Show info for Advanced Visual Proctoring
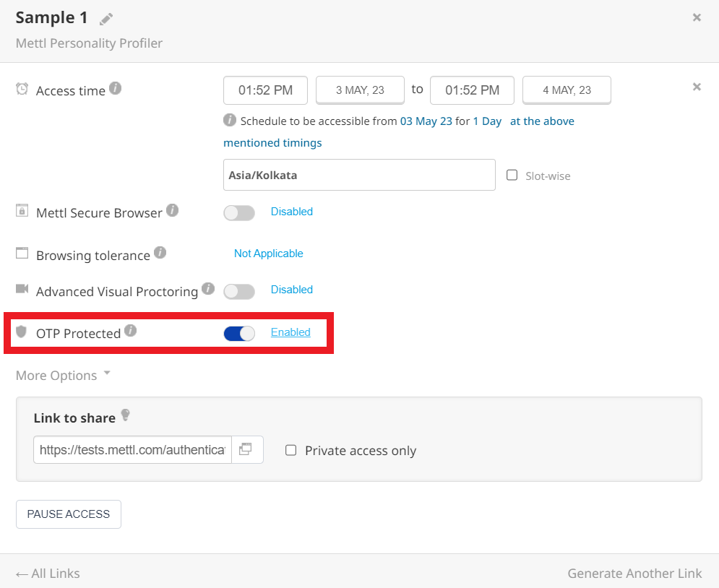The image size is (719, 588). (207, 289)
